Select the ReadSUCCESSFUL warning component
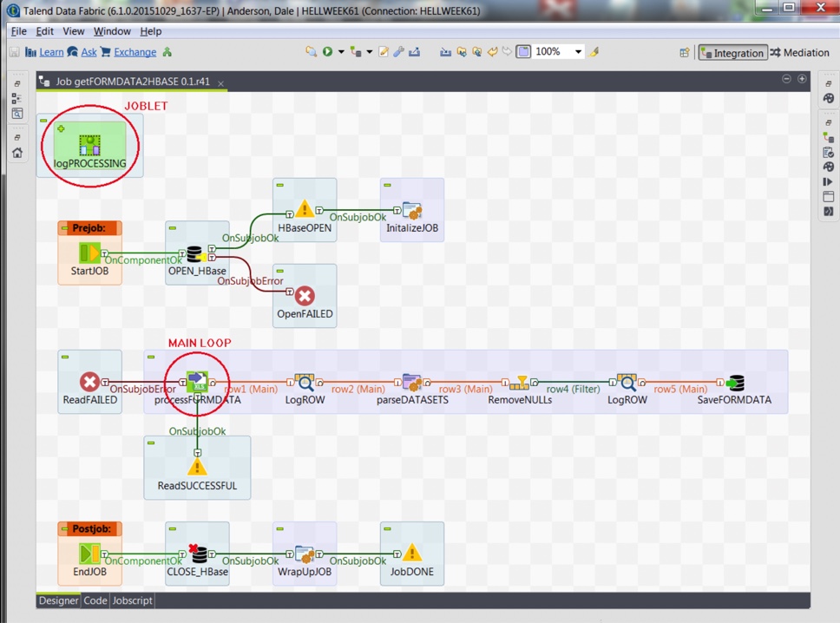The width and height of the screenshot is (840, 623). coord(197,467)
